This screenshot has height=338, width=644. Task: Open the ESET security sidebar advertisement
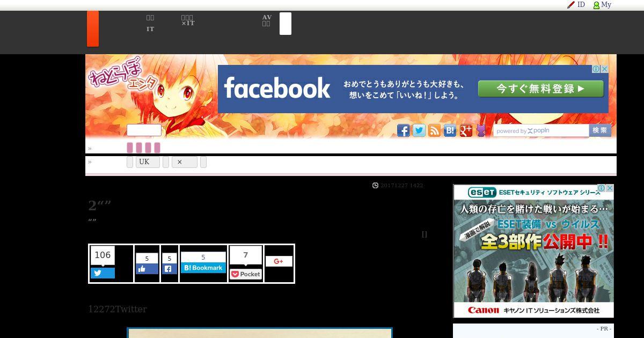(533, 251)
